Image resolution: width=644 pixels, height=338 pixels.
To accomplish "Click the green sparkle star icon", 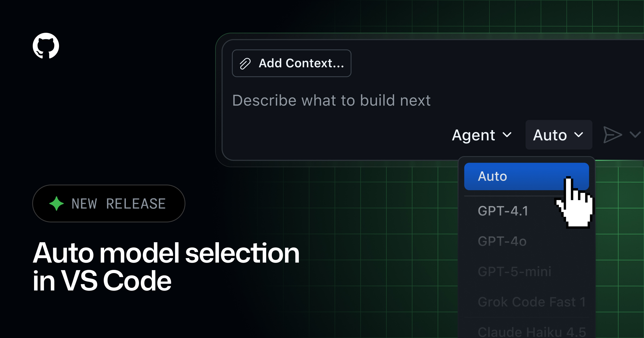I will point(57,204).
